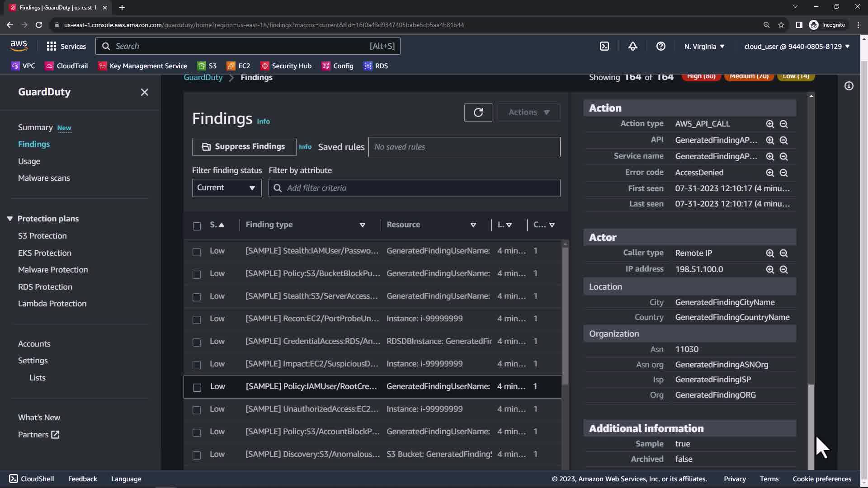Collapse the Protection plans section

pyautogui.click(x=10, y=219)
